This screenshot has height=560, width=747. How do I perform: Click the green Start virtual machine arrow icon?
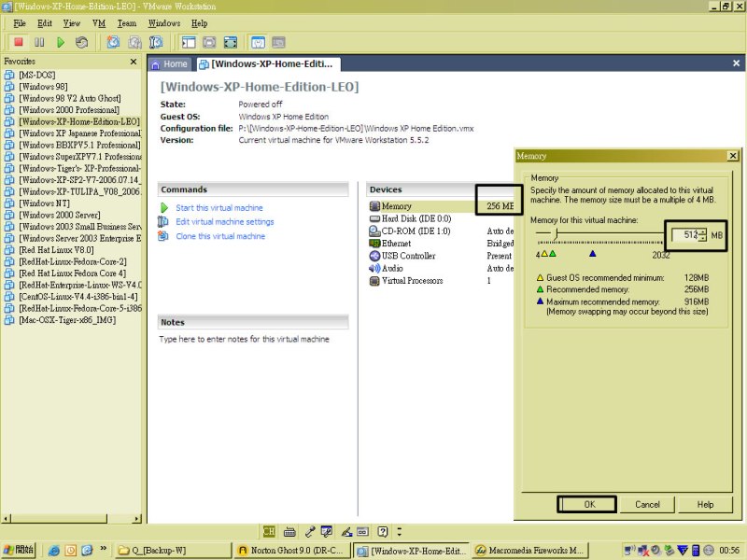[x=164, y=207]
